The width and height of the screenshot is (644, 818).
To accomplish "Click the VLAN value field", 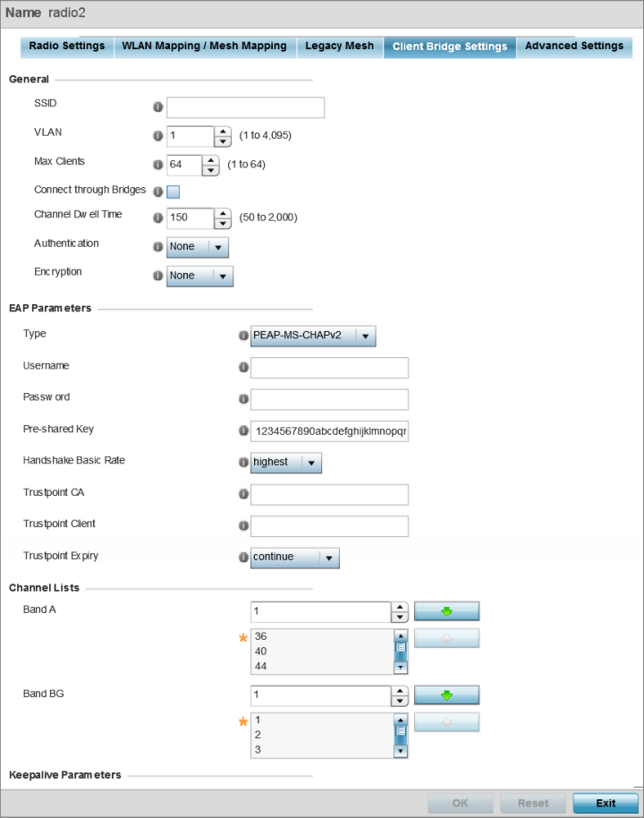I will click(191, 136).
